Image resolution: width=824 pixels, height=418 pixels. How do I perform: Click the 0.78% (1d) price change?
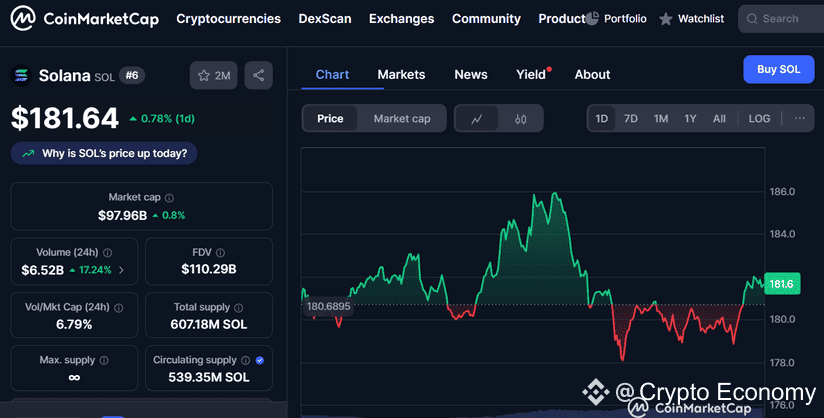pyautogui.click(x=162, y=119)
